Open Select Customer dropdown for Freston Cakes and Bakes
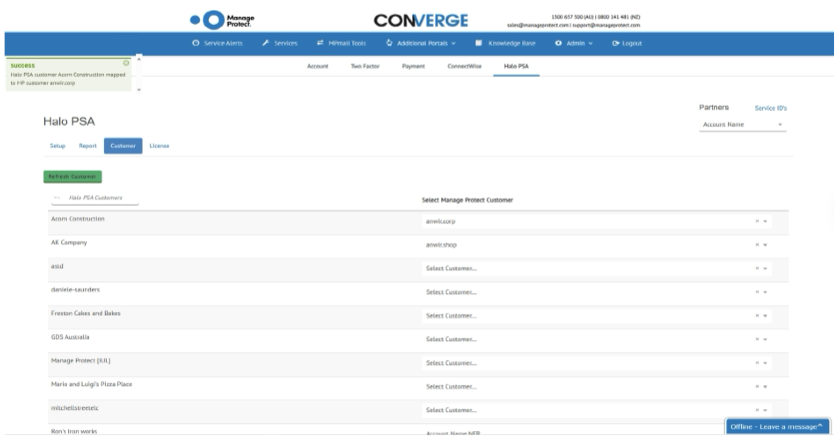Image resolution: width=839 pixels, height=448 pixels. tap(765, 315)
